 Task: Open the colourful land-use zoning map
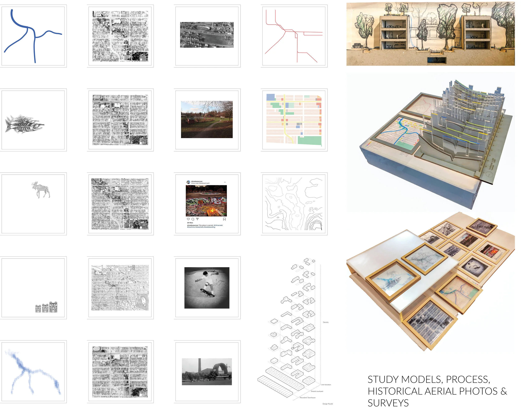click(x=294, y=120)
